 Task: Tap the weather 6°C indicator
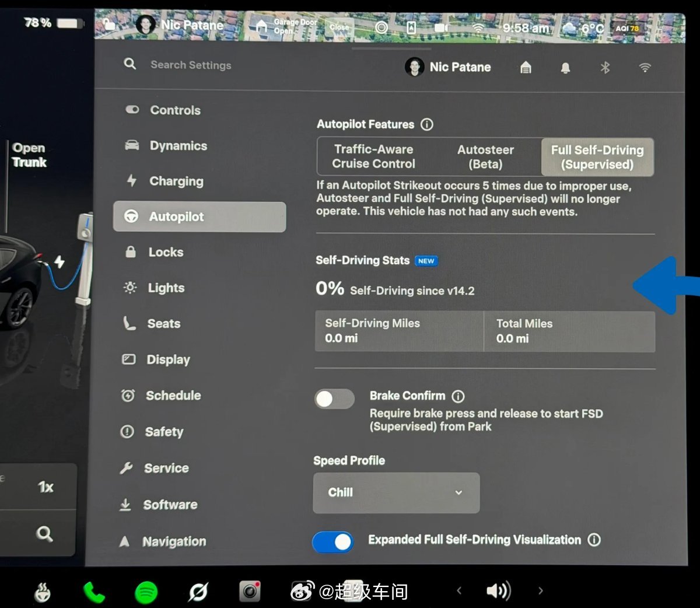click(x=583, y=28)
